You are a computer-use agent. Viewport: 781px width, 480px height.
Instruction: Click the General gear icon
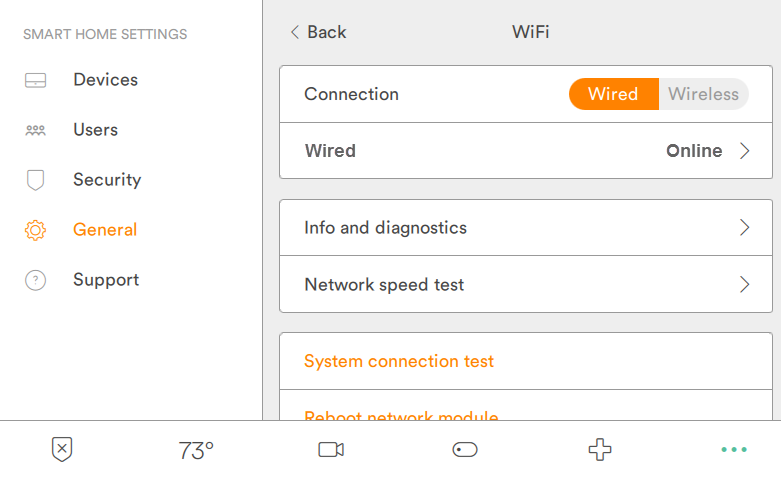[35, 230]
